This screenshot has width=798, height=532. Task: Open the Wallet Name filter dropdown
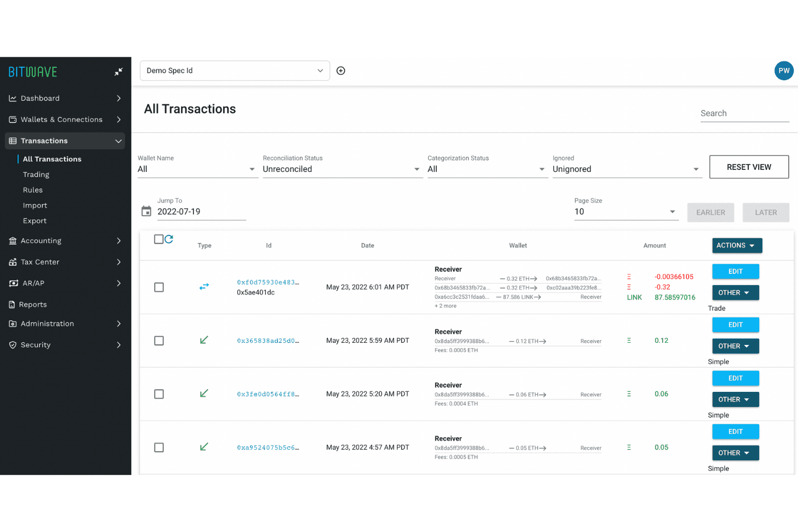[197, 169]
